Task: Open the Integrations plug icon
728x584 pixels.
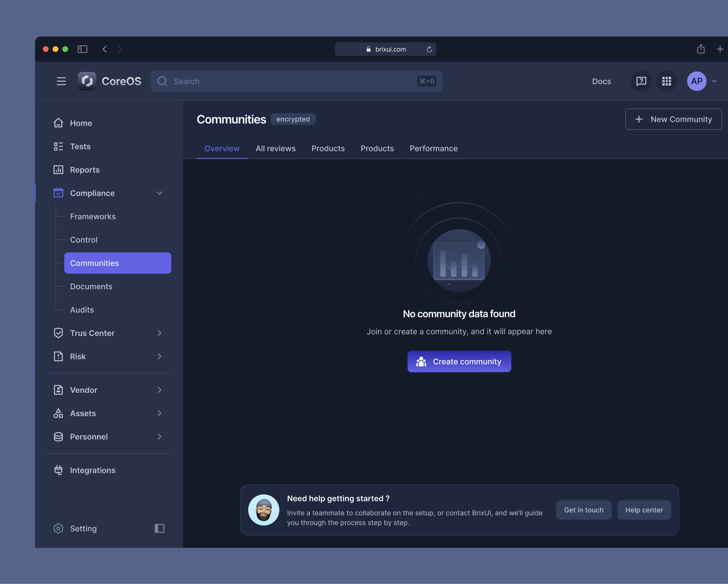Action: (58, 470)
